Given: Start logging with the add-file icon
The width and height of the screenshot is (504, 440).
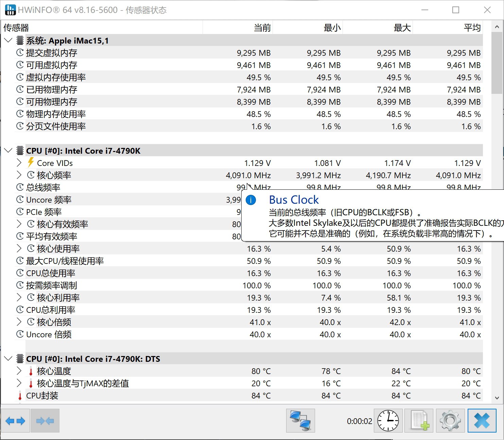Looking at the screenshot, I should click(x=419, y=421).
